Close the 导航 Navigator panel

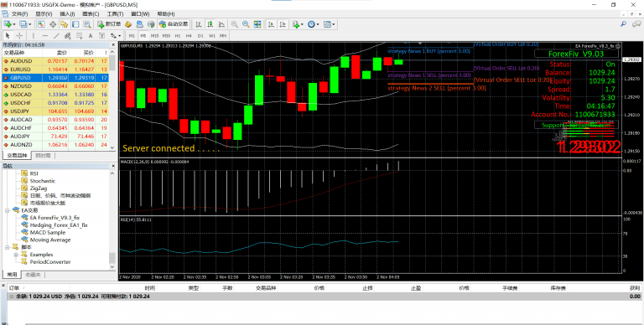pyautogui.click(x=113, y=166)
